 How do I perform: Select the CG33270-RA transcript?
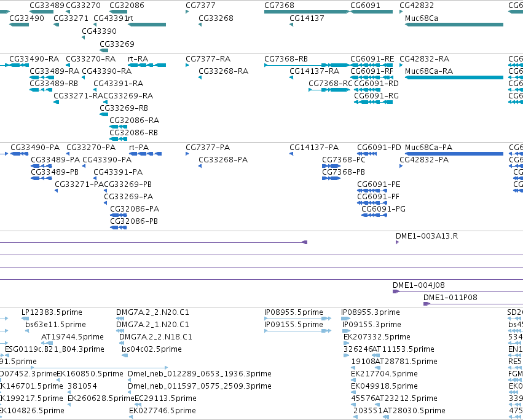(68, 65)
